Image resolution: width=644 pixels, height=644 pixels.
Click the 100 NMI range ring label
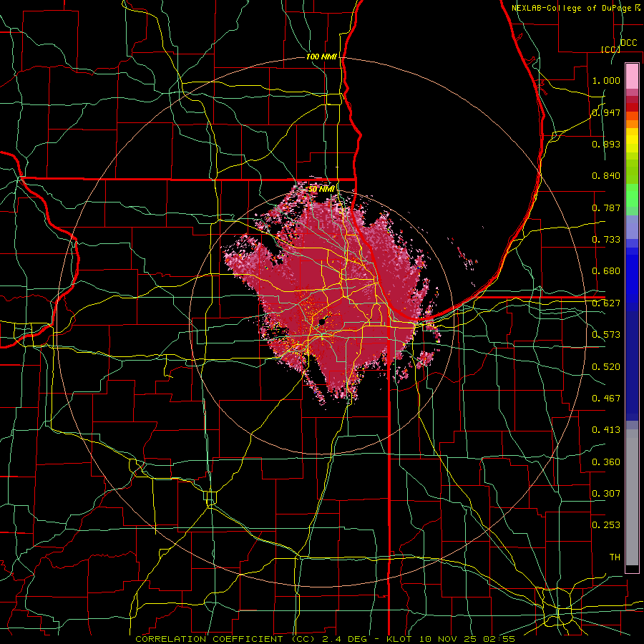pyautogui.click(x=321, y=57)
